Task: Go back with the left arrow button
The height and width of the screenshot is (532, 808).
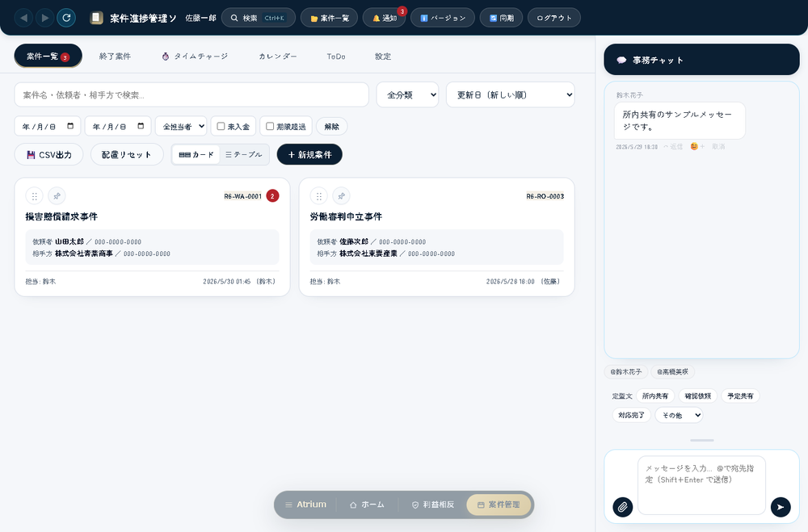Action: (x=23, y=18)
